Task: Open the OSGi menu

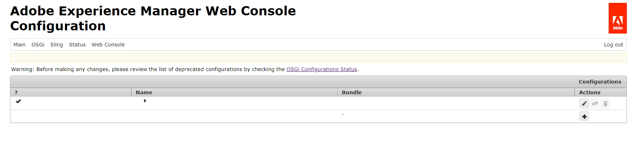Action: click(38, 45)
